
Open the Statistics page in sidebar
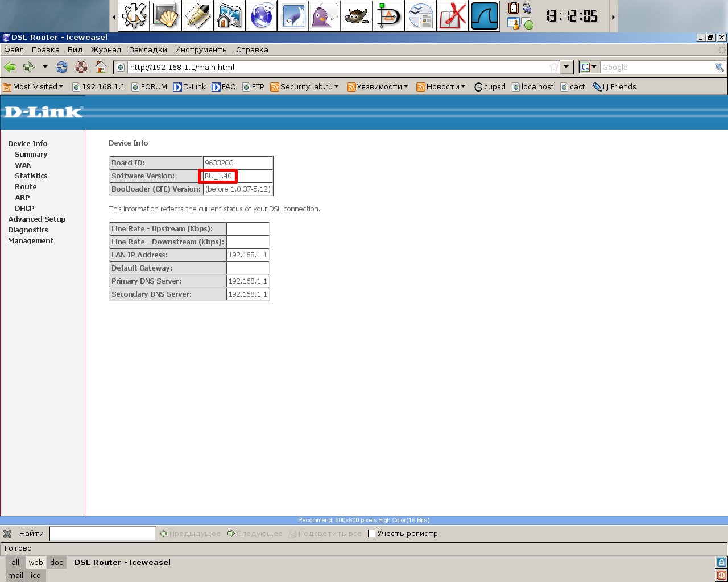(31, 176)
